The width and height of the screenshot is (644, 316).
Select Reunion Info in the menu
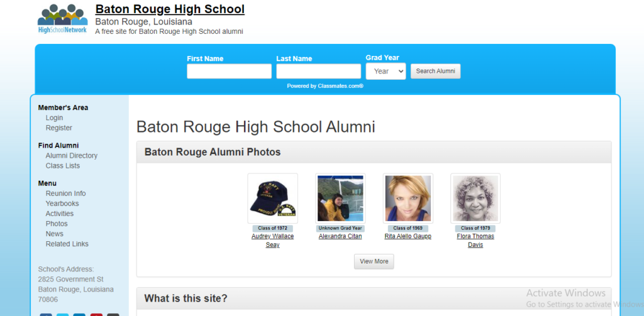click(x=65, y=193)
